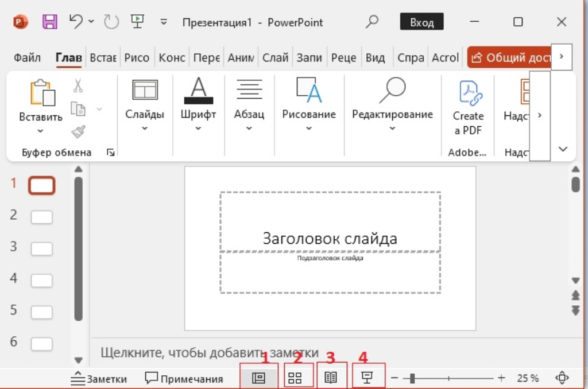
Task: Click the Save icon in title bar
Action: [50, 22]
